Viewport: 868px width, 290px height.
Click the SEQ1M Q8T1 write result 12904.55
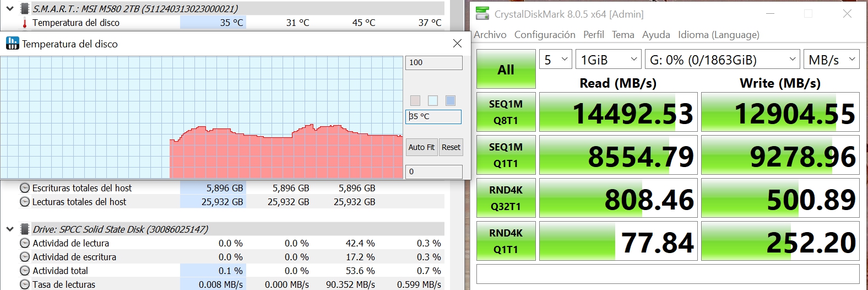[780, 112]
